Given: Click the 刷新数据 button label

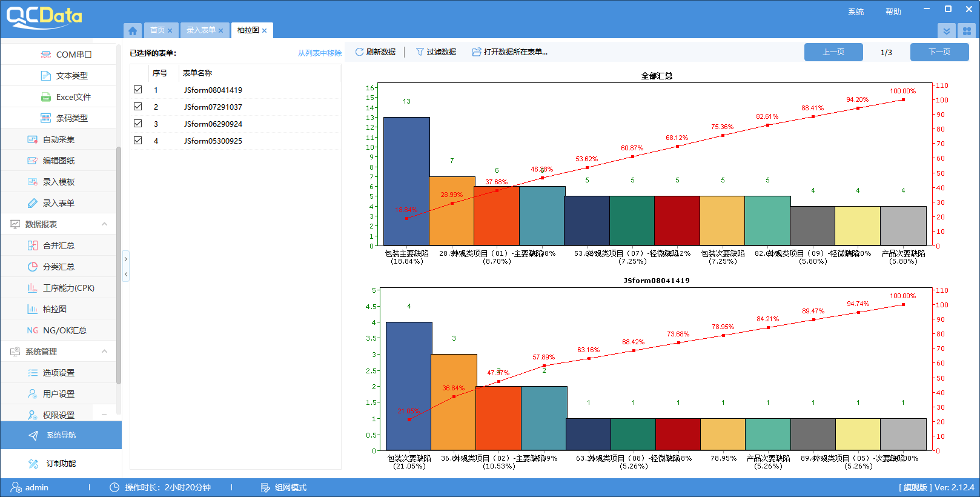Looking at the screenshot, I should point(381,52).
